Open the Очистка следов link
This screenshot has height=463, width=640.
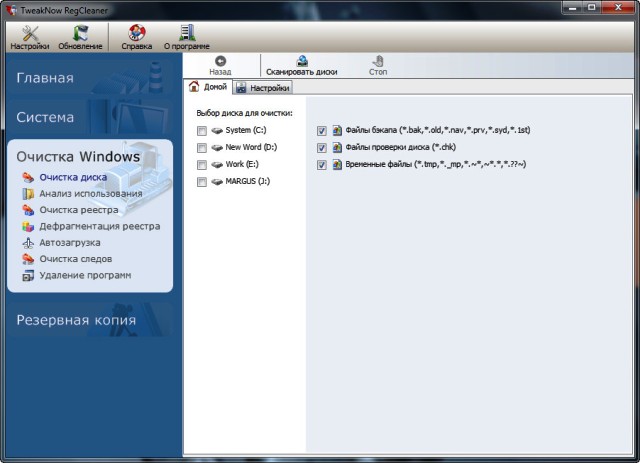76,259
